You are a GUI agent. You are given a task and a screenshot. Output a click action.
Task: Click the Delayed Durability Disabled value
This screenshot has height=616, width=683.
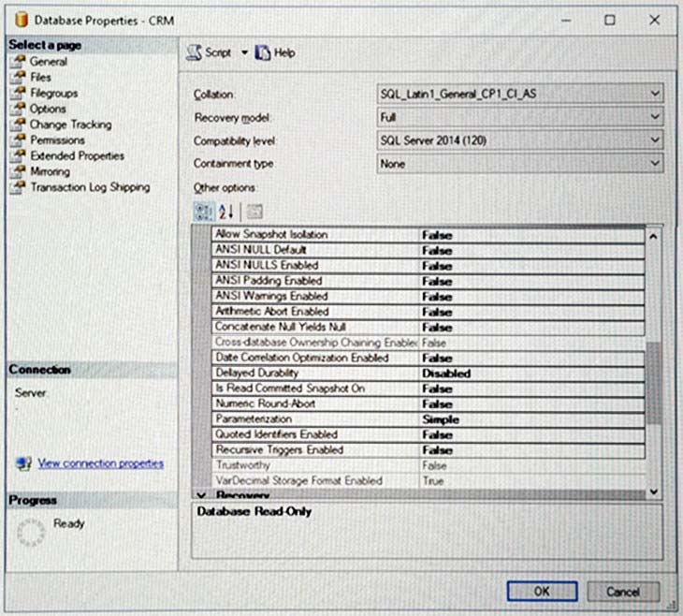[x=446, y=374]
